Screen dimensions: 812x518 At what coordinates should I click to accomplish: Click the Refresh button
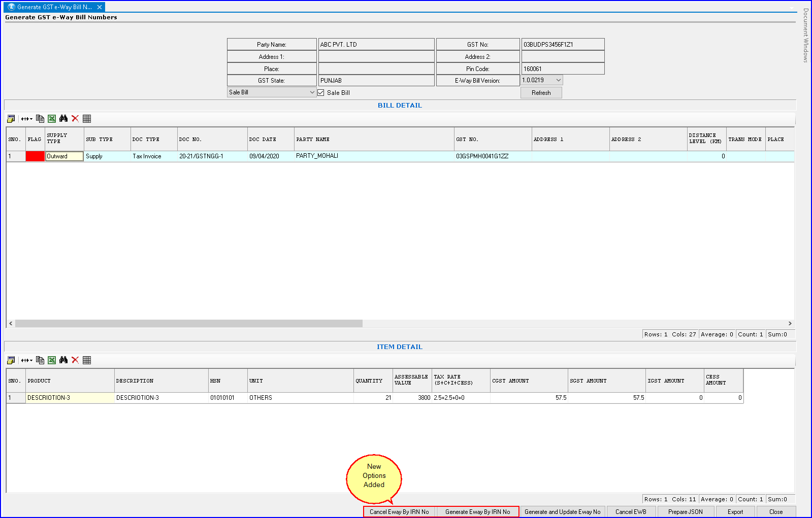pyautogui.click(x=541, y=93)
